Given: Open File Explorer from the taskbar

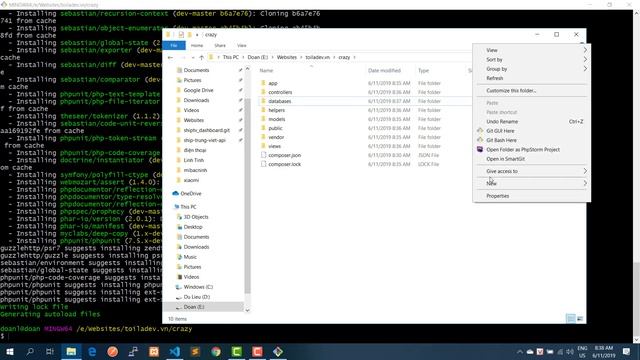Looking at the screenshot, I should pyautogui.click(x=71, y=351).
